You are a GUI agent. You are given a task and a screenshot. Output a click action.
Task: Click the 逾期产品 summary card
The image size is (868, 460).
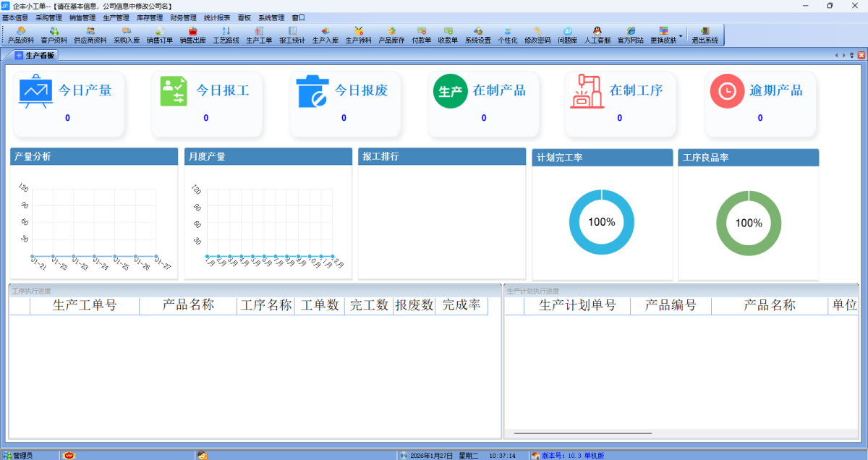coord(759,103)
